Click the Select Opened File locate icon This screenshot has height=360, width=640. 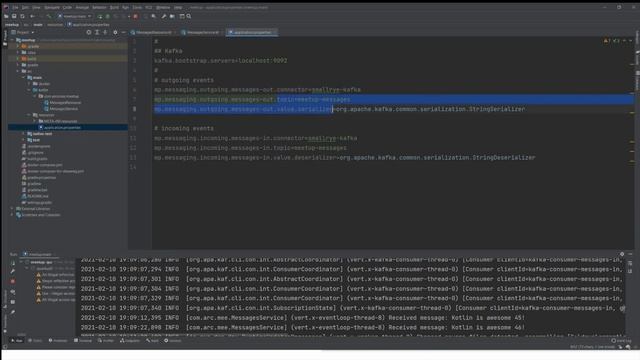pos(89,32)
